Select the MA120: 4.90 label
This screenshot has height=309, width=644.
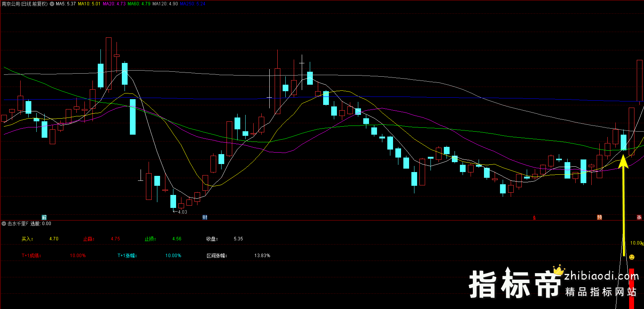(x=165, y=4)
